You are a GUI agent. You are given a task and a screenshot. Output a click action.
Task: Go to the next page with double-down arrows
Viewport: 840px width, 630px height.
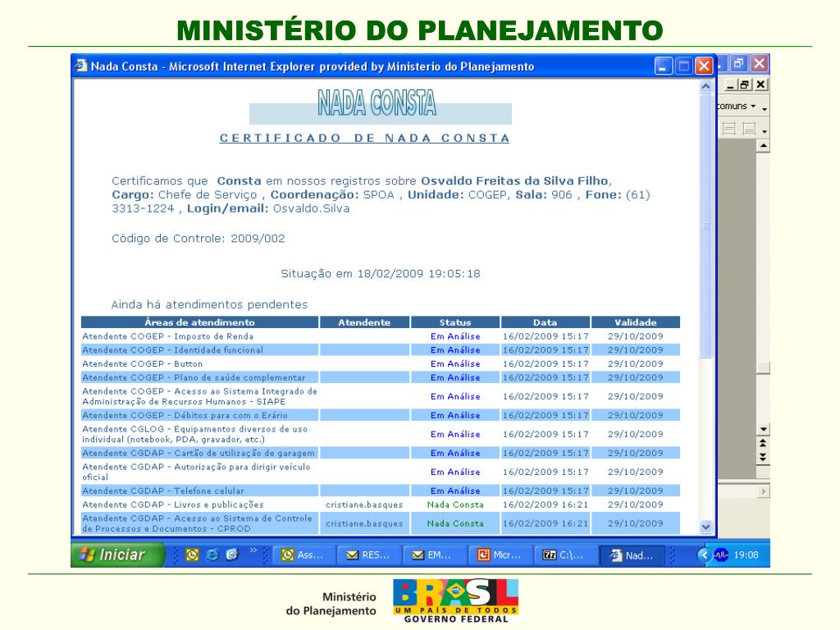tap(763, 458)
